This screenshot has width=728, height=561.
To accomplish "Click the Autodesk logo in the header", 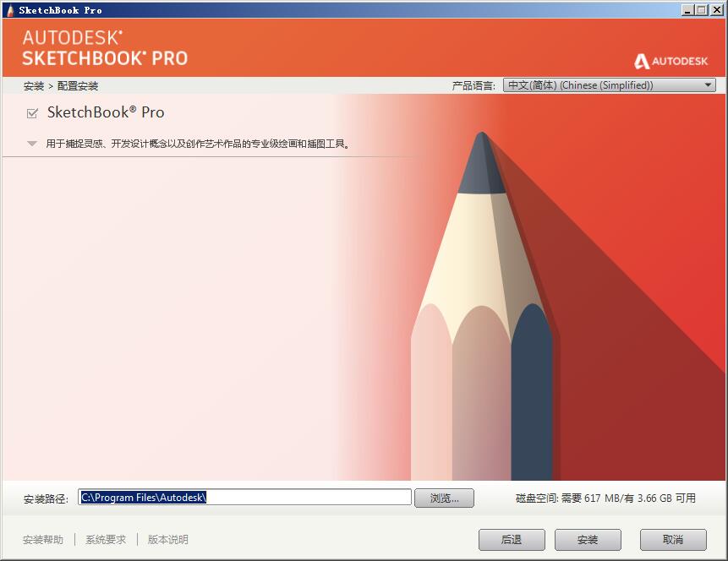I will click(x=671, y=61).
